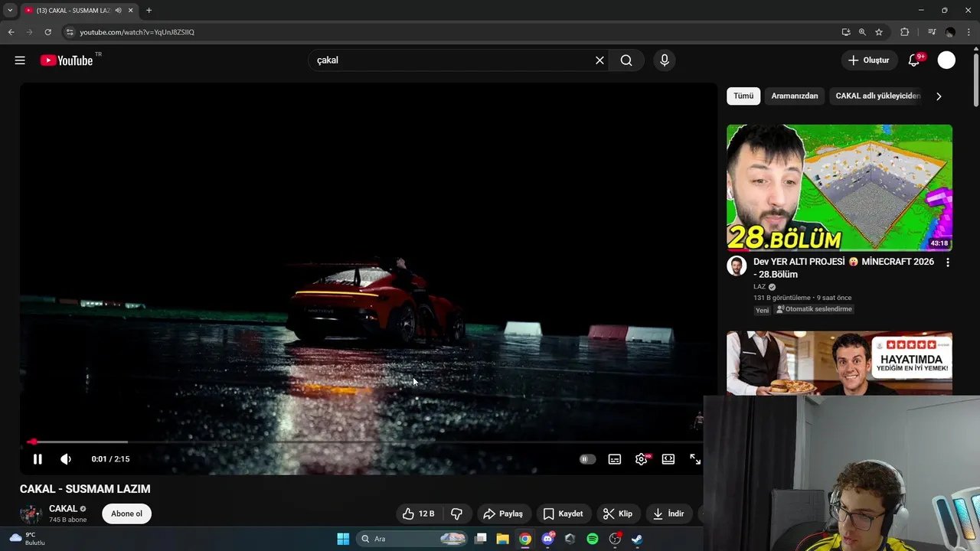
Task: Toggle autoplay switch in player
Action: [587, 459]
